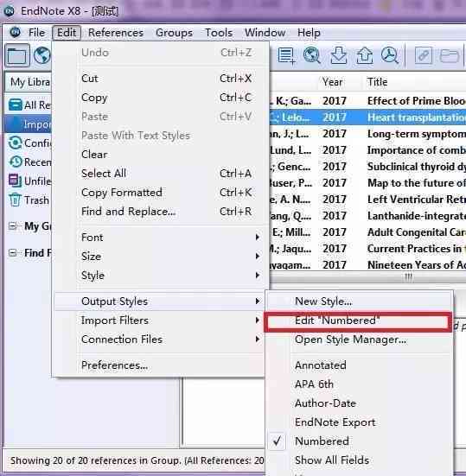The height and width of the screenshot is (476, 466).
Task: Choose the Author-Date output style
Action: click(359, 403)
